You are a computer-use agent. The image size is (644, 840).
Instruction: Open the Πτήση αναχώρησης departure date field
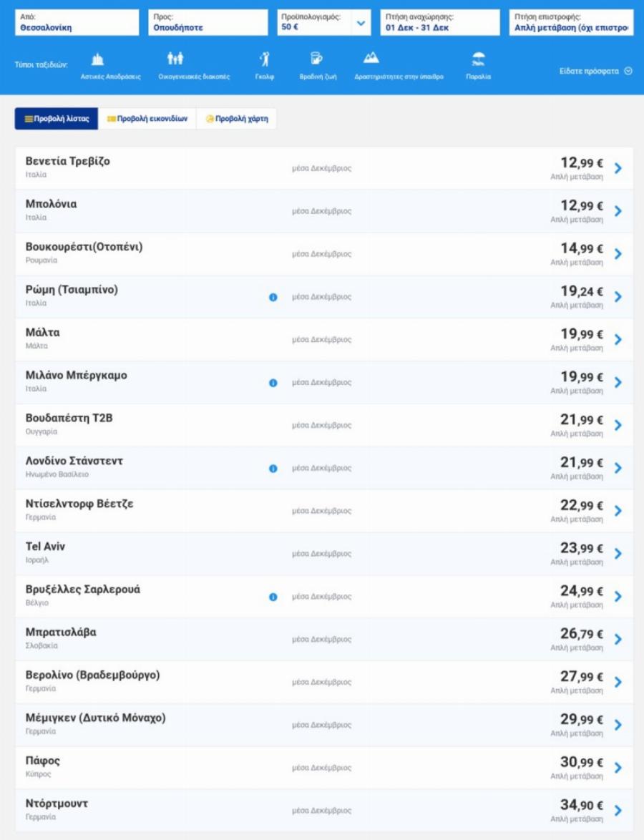coord(439,23)
